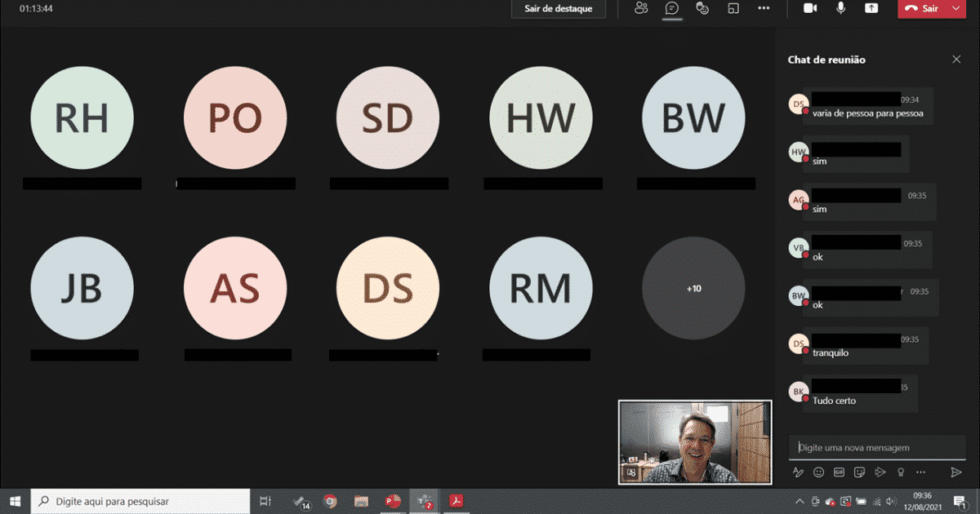Open breakout rooms icon
The image size is (980, 514).
(x=733, y=8)
